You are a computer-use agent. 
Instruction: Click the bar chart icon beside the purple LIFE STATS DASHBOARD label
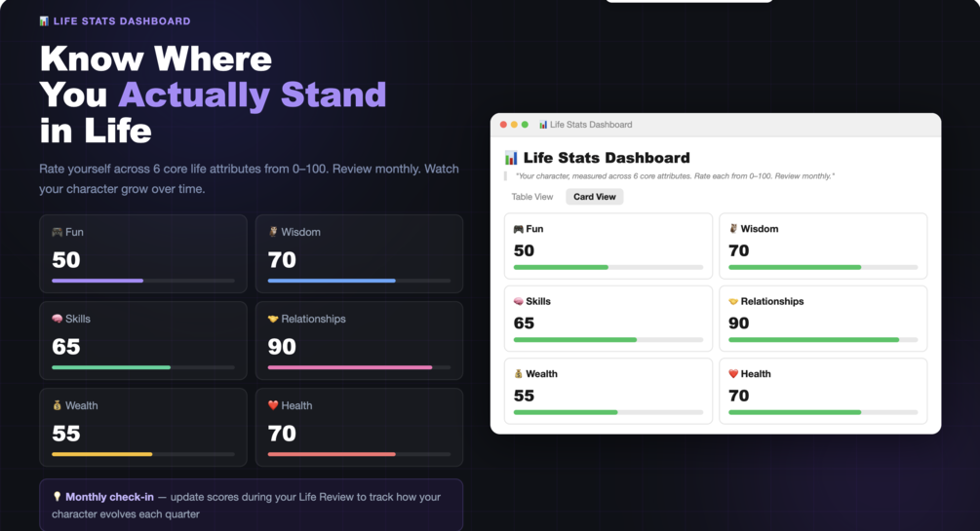(x=44, y=20)
